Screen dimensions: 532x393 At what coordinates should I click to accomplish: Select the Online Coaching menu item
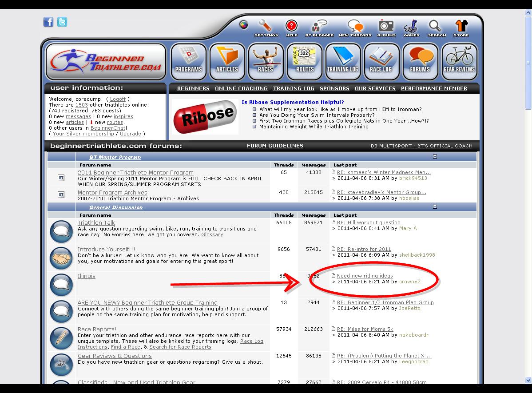click(241, 88)
